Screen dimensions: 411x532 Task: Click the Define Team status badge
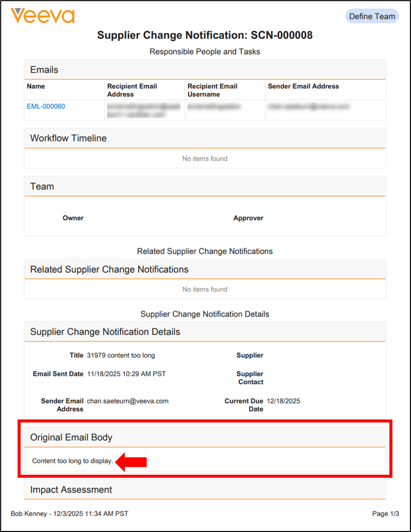coord(372,16)
